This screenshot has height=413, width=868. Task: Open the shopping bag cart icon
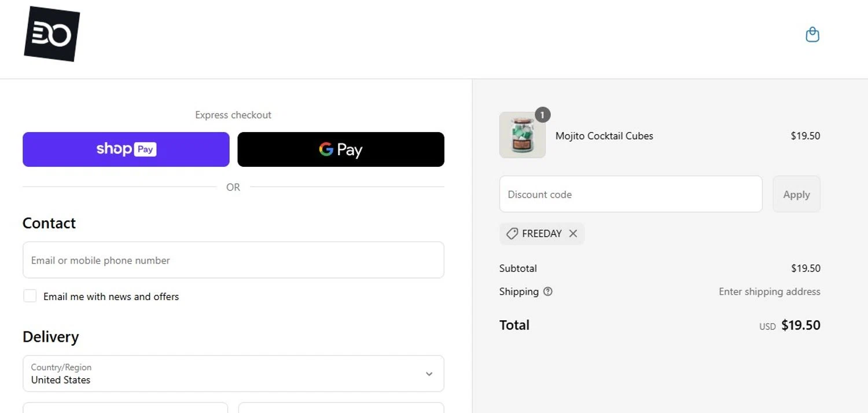click(x=812, y=35)
